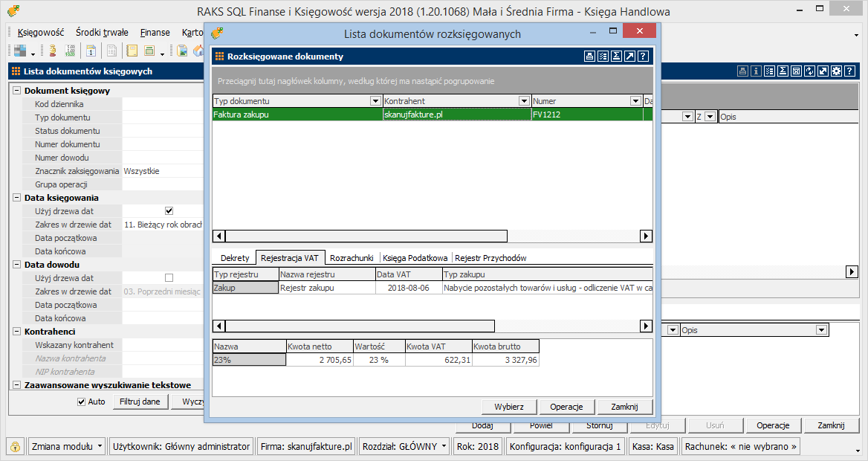Click the checklist icon in Rozksięgowane dokumenty header
The image size is (868, 461).
[x=603, y=57]
